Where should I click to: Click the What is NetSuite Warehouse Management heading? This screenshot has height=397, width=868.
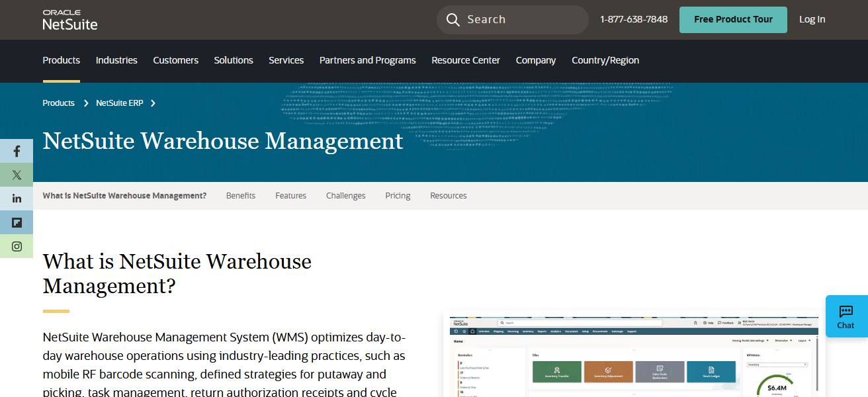(177, 273)
